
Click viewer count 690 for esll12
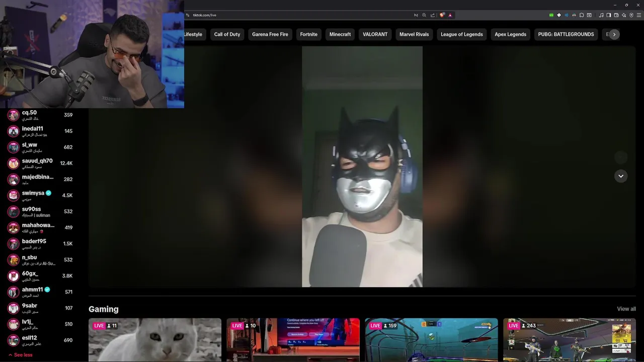68,340
